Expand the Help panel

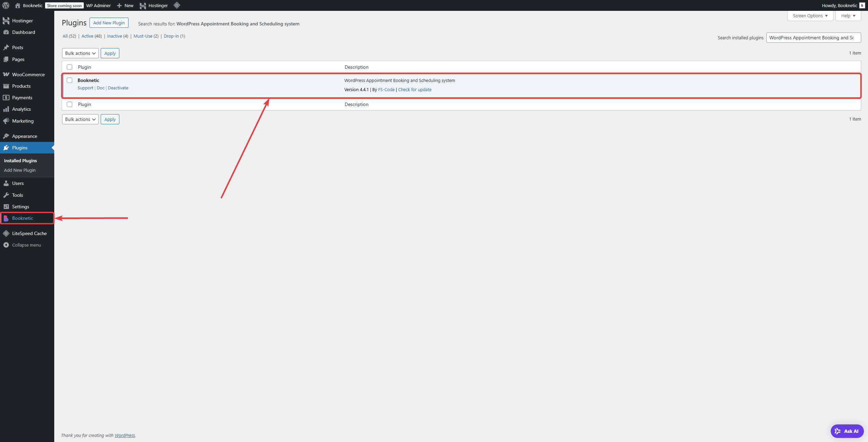click(x=848, y=16)
